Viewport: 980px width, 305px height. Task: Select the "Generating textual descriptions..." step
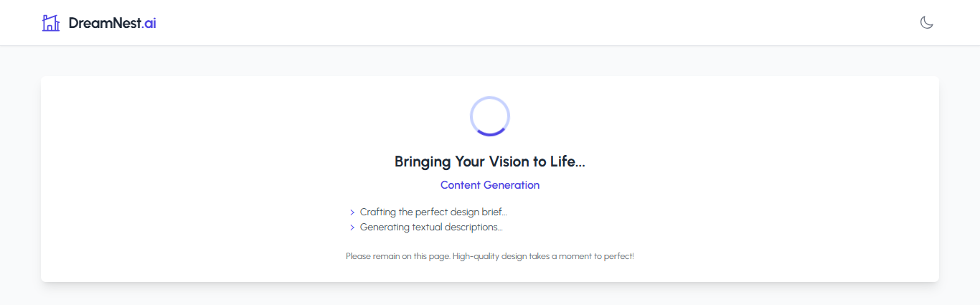click(431, 227)
